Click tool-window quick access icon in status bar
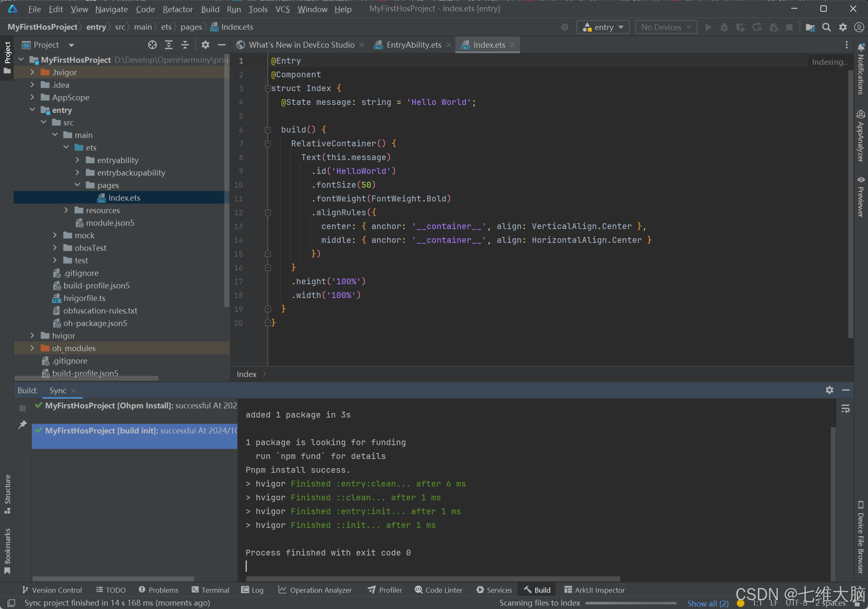 pos(11,603)
